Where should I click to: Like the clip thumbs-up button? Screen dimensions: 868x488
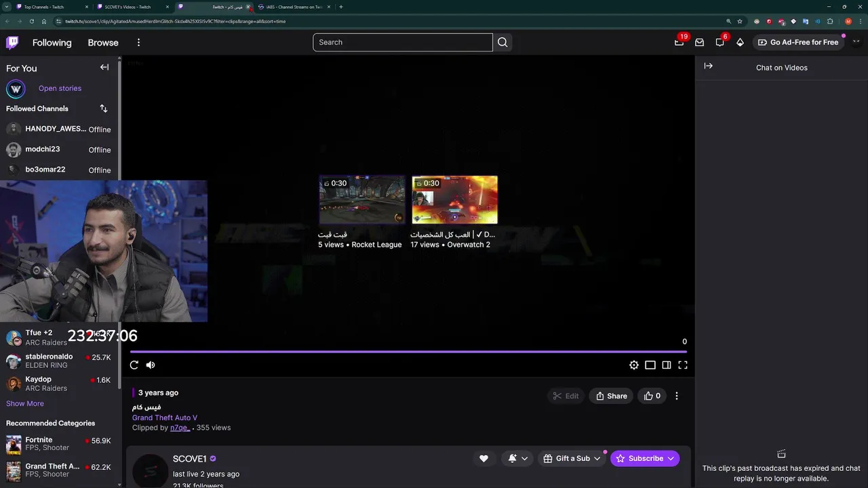[652, 396]
